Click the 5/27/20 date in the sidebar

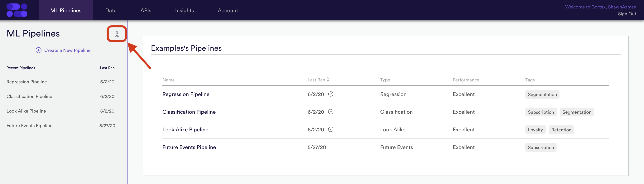tap(107, 125)
